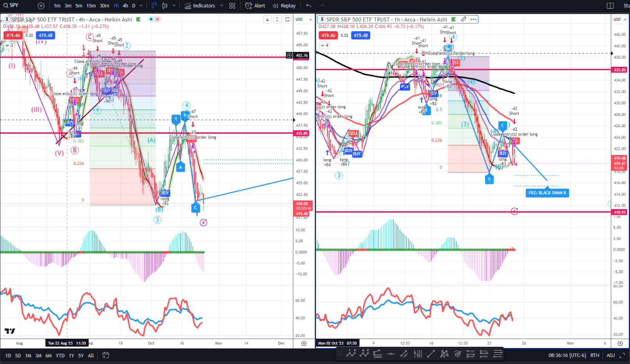630x364 pixels.
Task: Click the down arrow button on left chart
Action: [x=268, y=20]
